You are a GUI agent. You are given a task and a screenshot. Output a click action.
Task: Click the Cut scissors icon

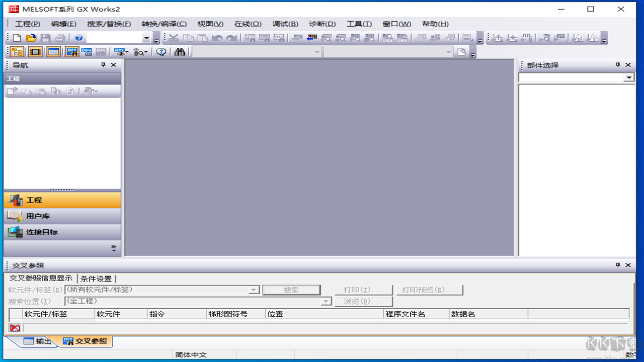pyautogui.click(x=173, y=37)
